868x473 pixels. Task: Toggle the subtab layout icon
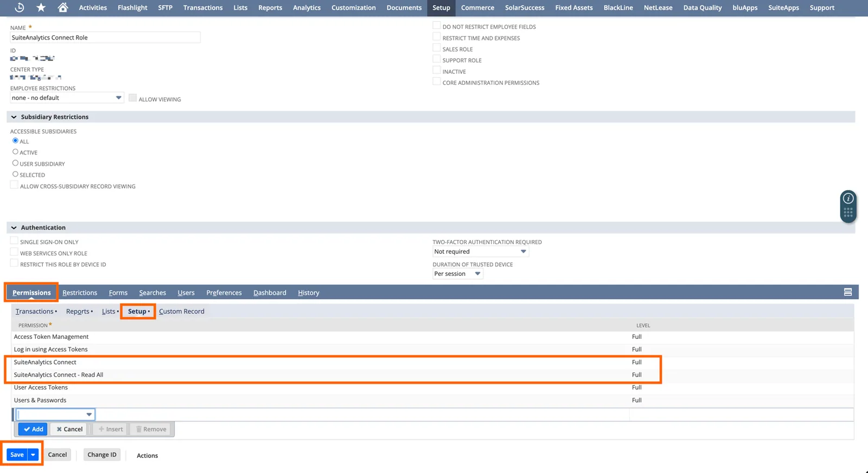tap(848, 292)
